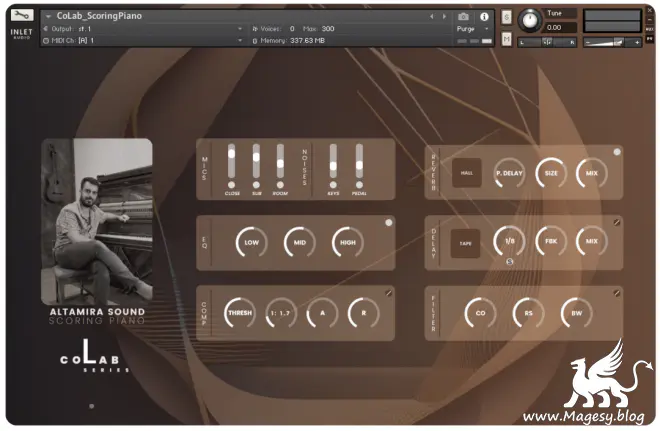
Task: Toggle the KEYS noise on/off button
Action: 333,185
